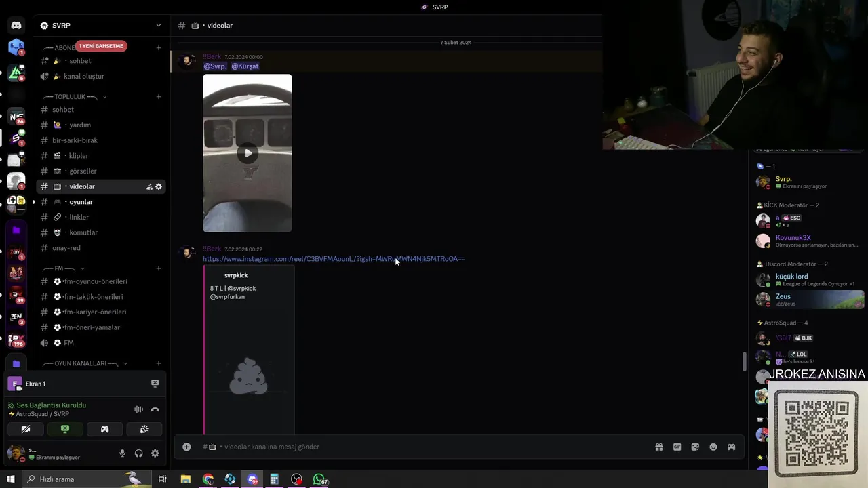868x488 pixels.
Task: Deafen audio with headphones icon
Action: [139, 453]
